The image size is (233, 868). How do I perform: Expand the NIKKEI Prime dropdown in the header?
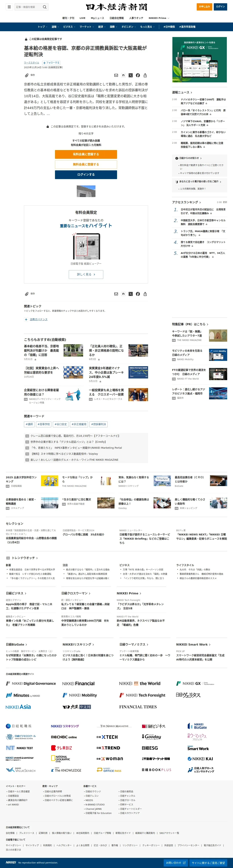(159, 18)
